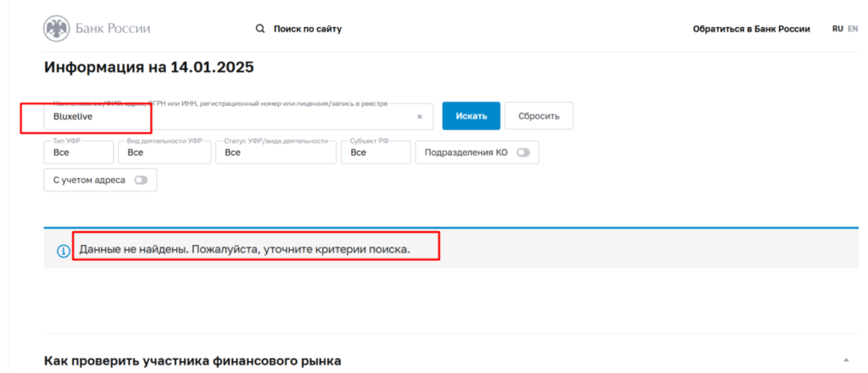Click the Сбросить button
Image resolution: width=868 pixels, height=373 pixels.
[538, 116]
